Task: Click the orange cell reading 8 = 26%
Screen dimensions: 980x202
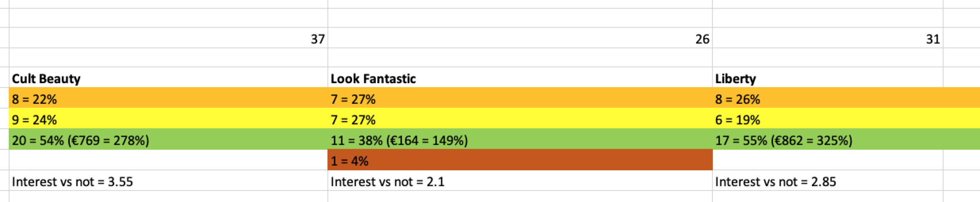Action: pyautogui.click(x=827, y=99)
